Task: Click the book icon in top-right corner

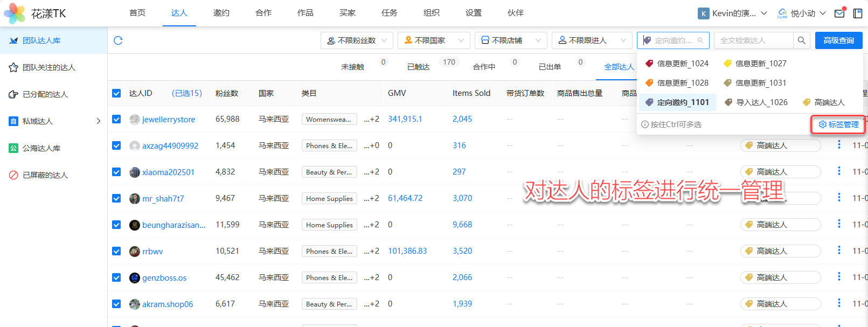Action: point(858,13)
